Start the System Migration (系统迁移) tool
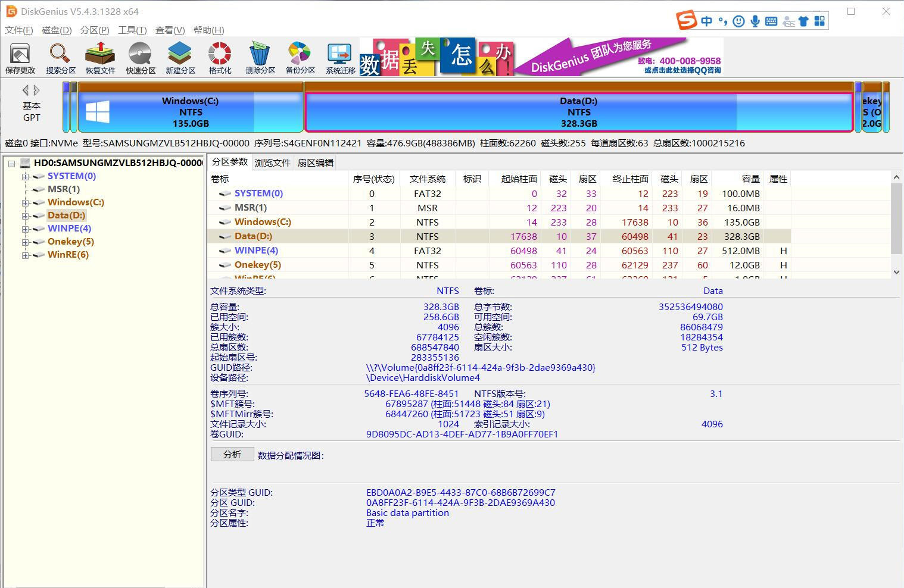The height and width of the screenshot is (588, 904). (x=340, y=58)
